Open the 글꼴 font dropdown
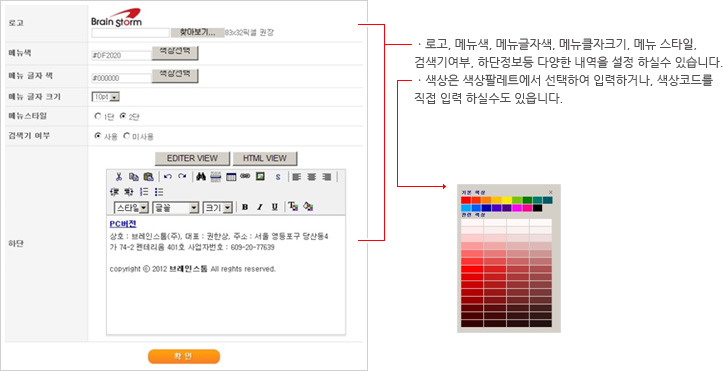This screenshot has height=371, width=723. click(x=176, y=208)
